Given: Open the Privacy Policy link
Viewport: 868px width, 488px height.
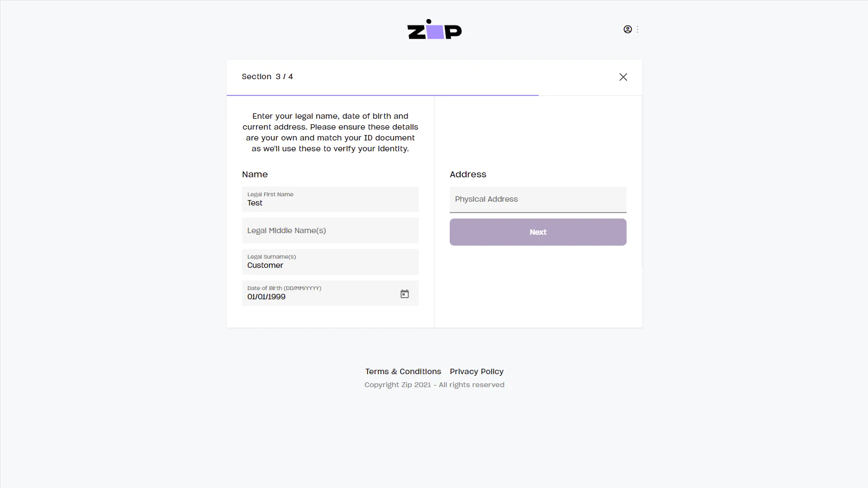Looking at the screenshot, I should [x=476, y=371].
